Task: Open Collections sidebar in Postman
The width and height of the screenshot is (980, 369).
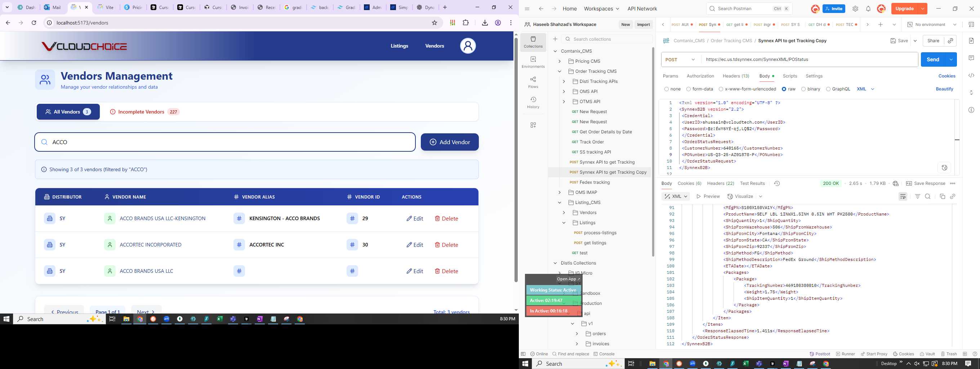Action: point(533,42)
